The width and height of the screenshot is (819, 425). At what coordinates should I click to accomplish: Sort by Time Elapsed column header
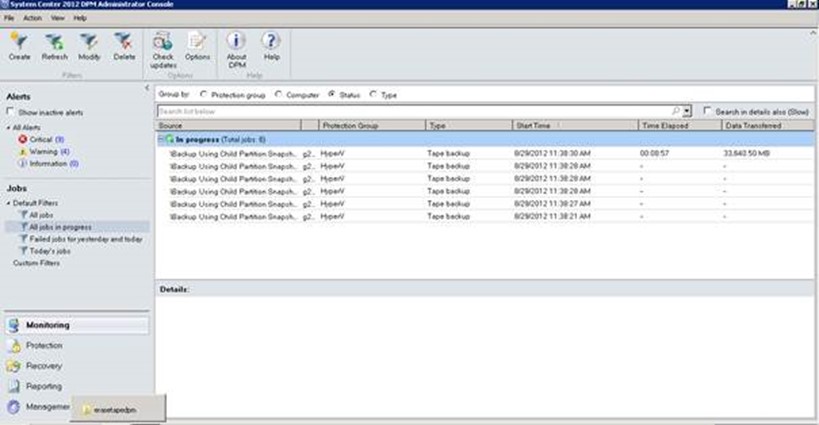click(680, 125)
